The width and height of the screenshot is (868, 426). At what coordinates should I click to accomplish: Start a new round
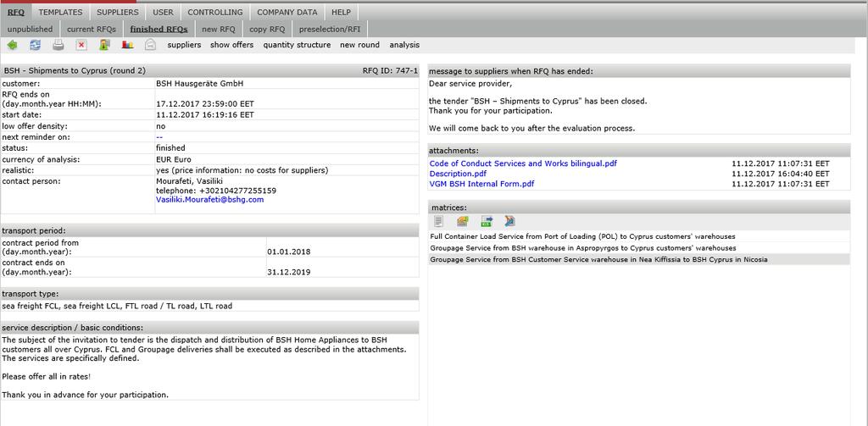359,46
